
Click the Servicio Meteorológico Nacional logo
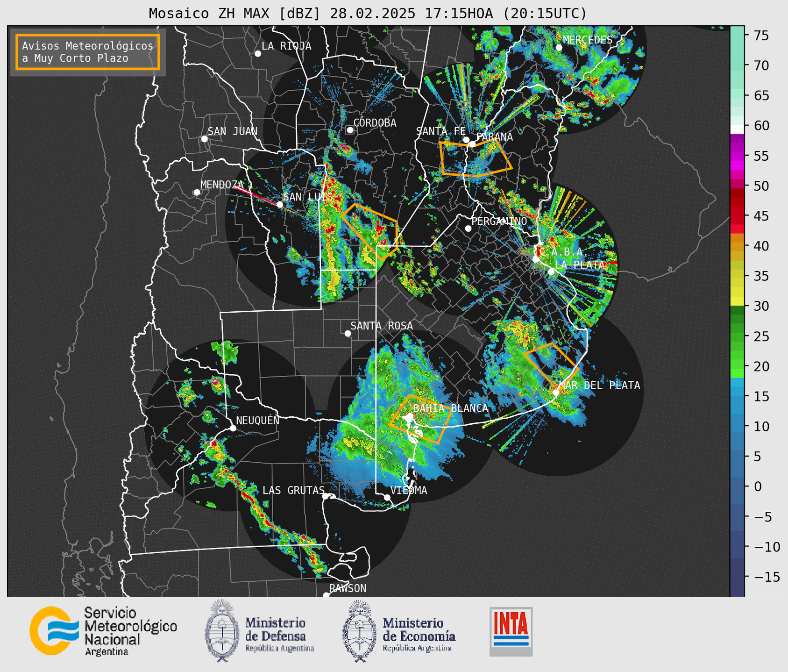coord(103,631)
